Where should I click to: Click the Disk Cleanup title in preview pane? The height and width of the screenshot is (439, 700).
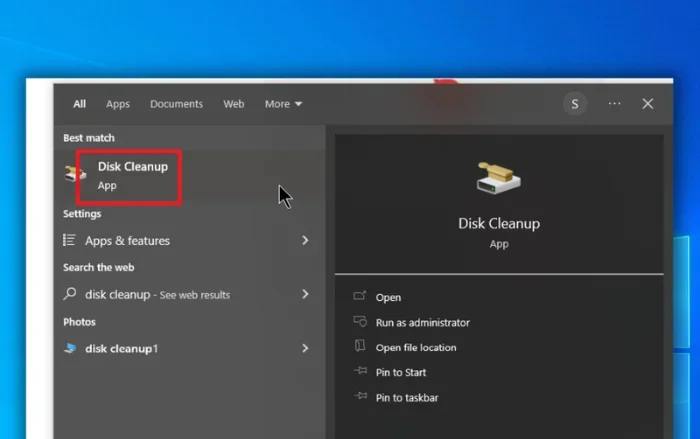coord(499,223)
